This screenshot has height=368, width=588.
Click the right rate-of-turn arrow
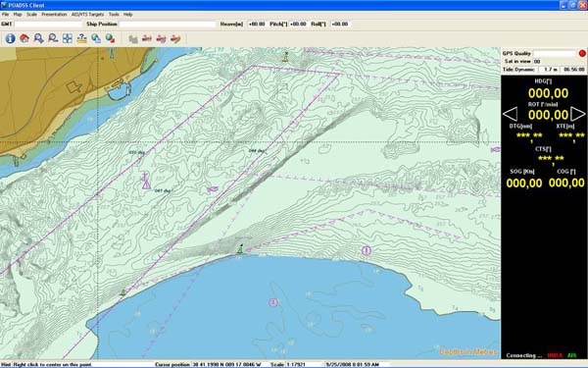coord(578,114)
